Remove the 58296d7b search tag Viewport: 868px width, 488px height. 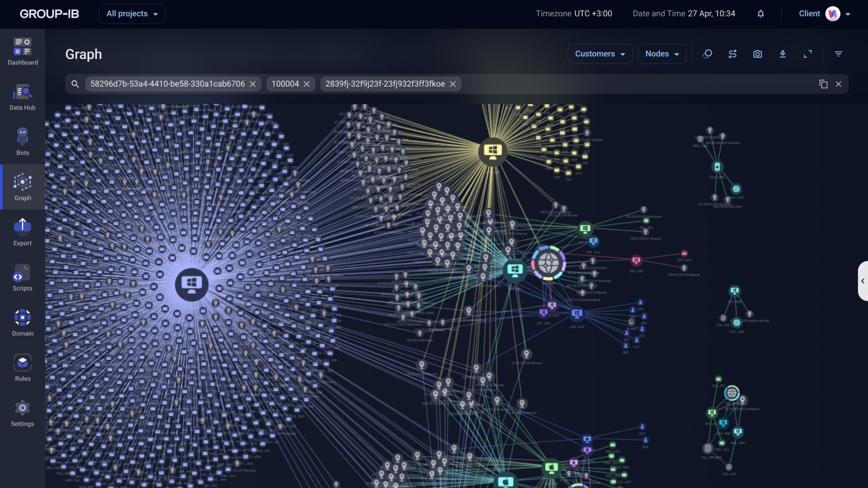253,84
